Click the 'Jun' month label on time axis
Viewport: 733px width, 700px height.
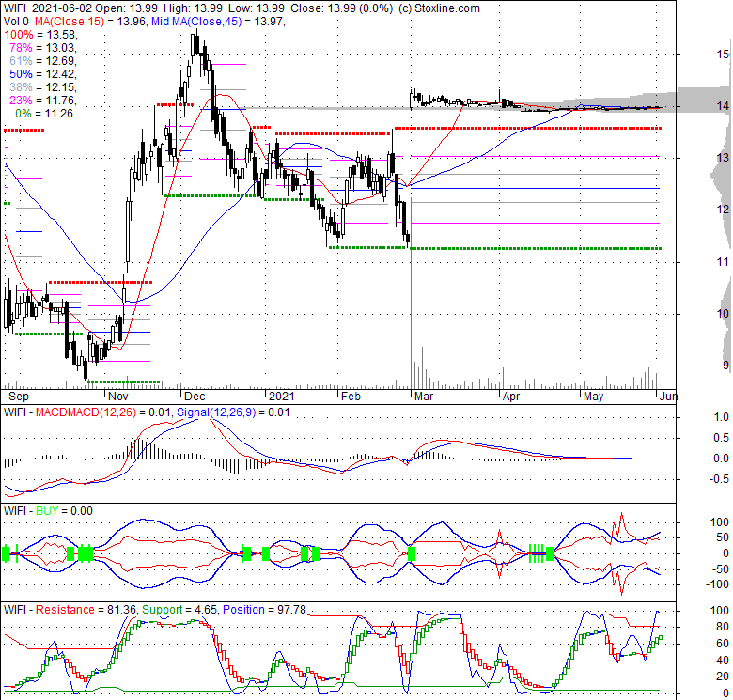(668, 397)
